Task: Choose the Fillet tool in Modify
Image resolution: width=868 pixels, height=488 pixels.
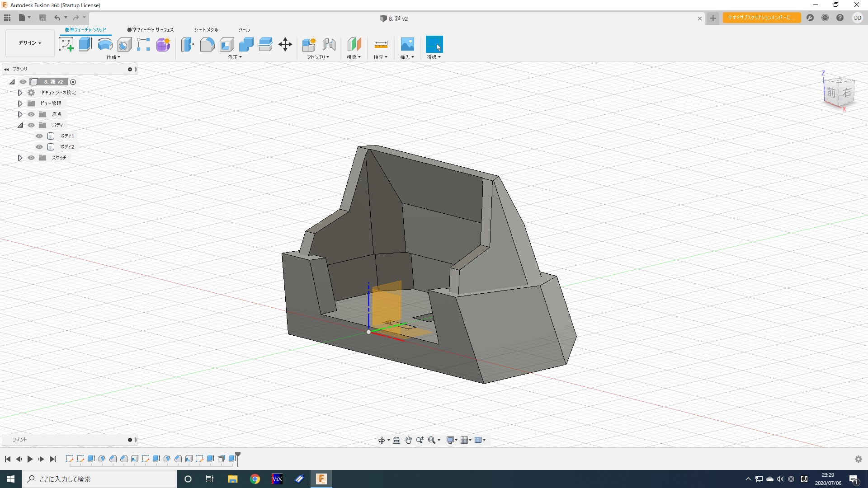Action: click(207, 44)
